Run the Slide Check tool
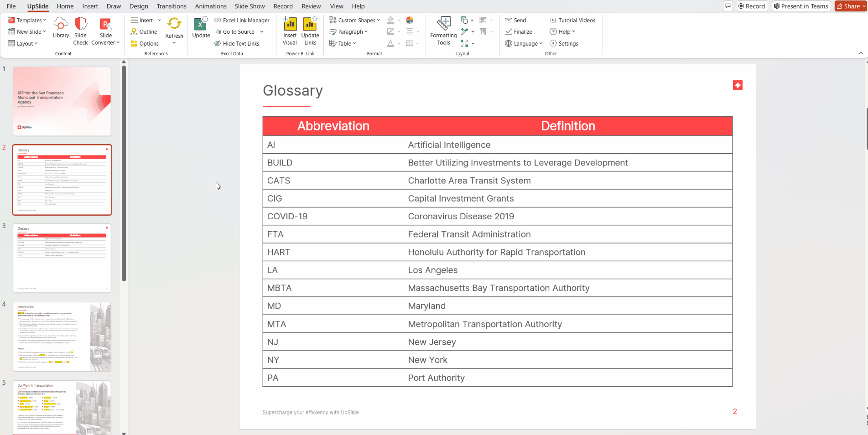 [80, 31]
